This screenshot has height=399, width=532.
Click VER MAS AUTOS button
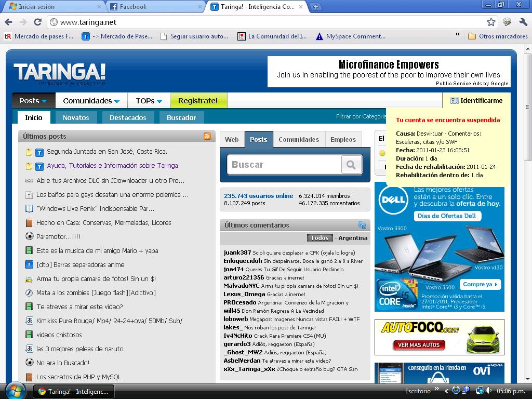pyautogui.click(x=419, y=345)
